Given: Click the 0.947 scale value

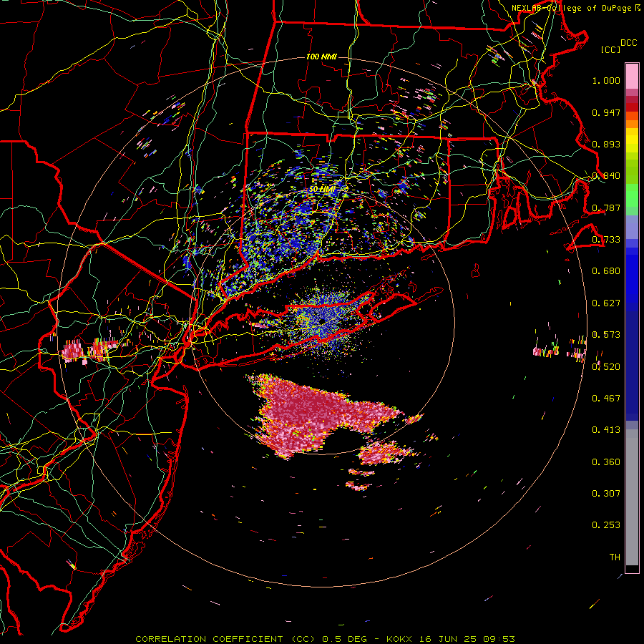Looking at the screenshot, I should click(606, 112).
